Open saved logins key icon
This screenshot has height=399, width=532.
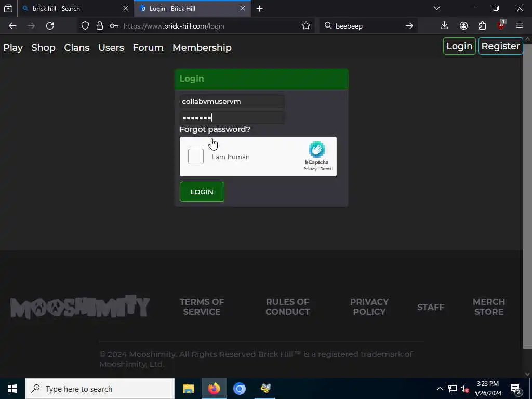[x=114, y=26]
